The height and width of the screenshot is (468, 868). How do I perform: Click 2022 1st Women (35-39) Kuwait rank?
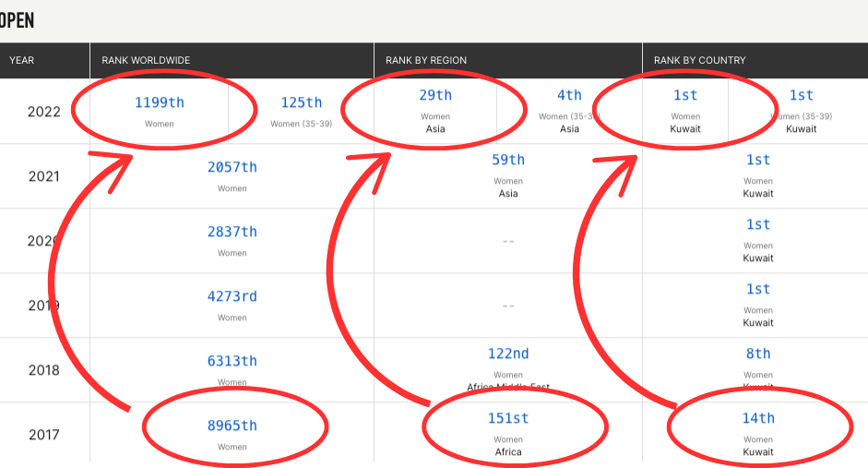point(801,95)
